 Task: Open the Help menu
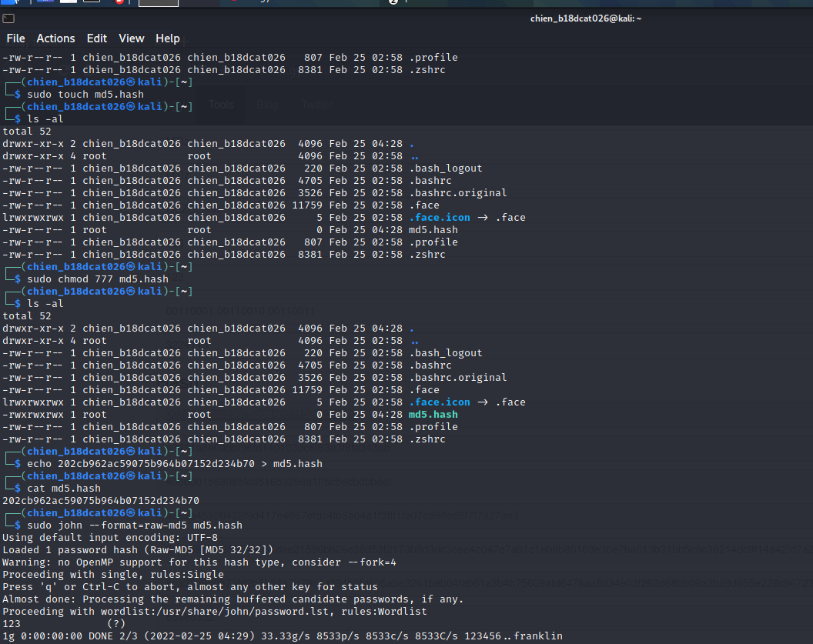(167, 38)
